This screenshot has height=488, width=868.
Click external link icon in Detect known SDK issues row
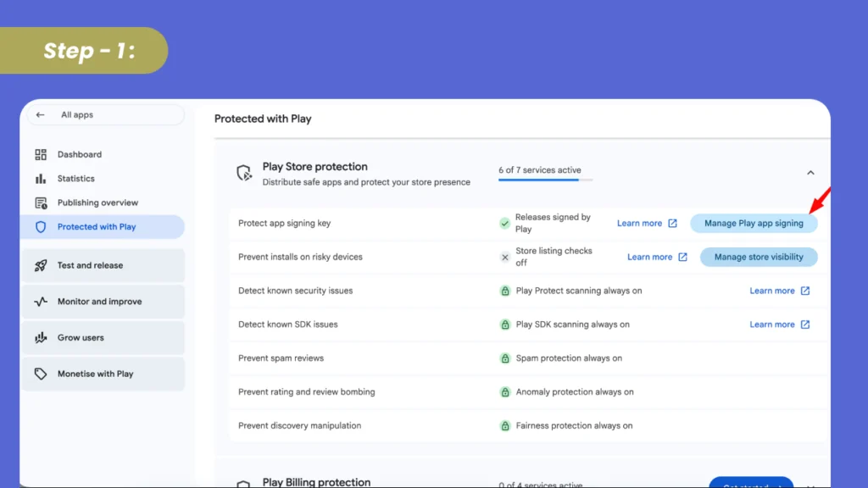click(x=805, y=324)
